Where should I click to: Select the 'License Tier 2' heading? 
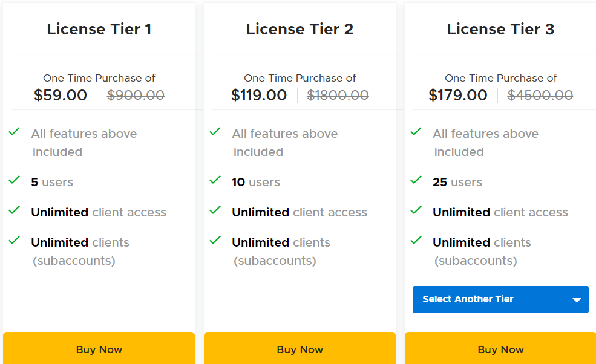[300, 28]
